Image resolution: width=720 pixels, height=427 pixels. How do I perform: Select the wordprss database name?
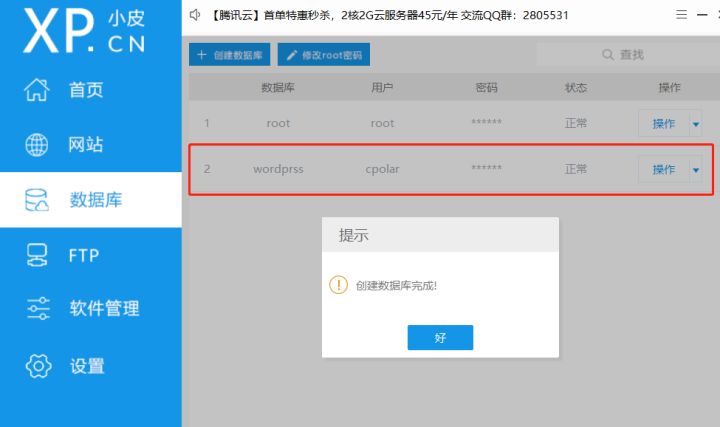coord(278,169)
